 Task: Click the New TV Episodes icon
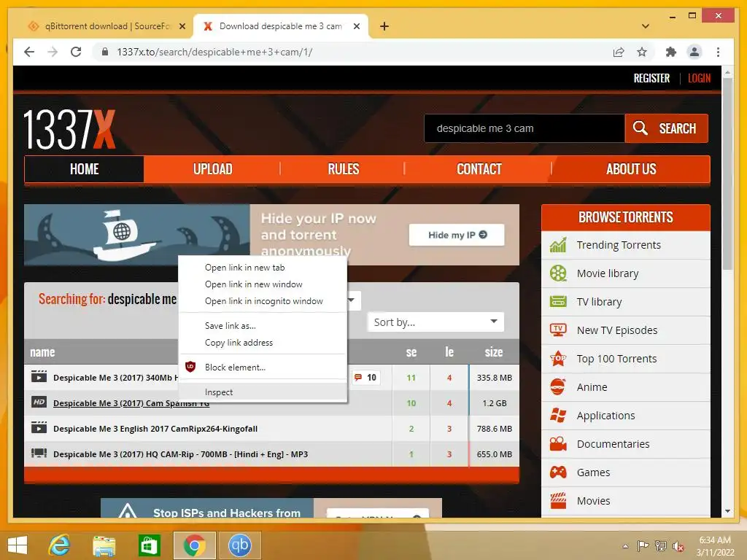558,330
